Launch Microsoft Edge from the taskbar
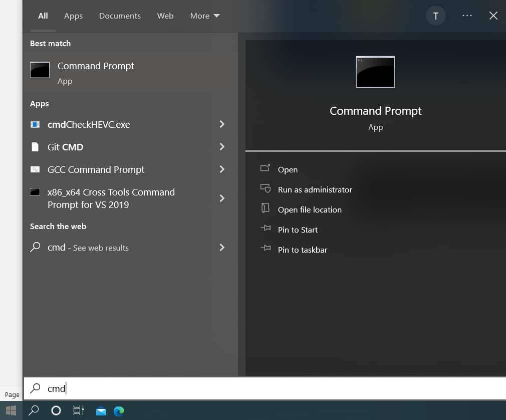The width and height of the screenshot is (506, 420). (x=119, y=411)
